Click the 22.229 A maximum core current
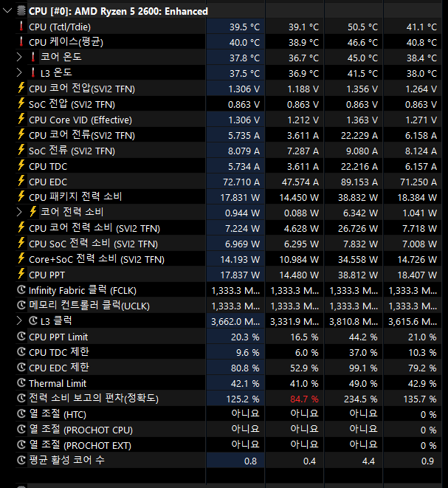This screenshot has height=488, width=448. point(359,136)
